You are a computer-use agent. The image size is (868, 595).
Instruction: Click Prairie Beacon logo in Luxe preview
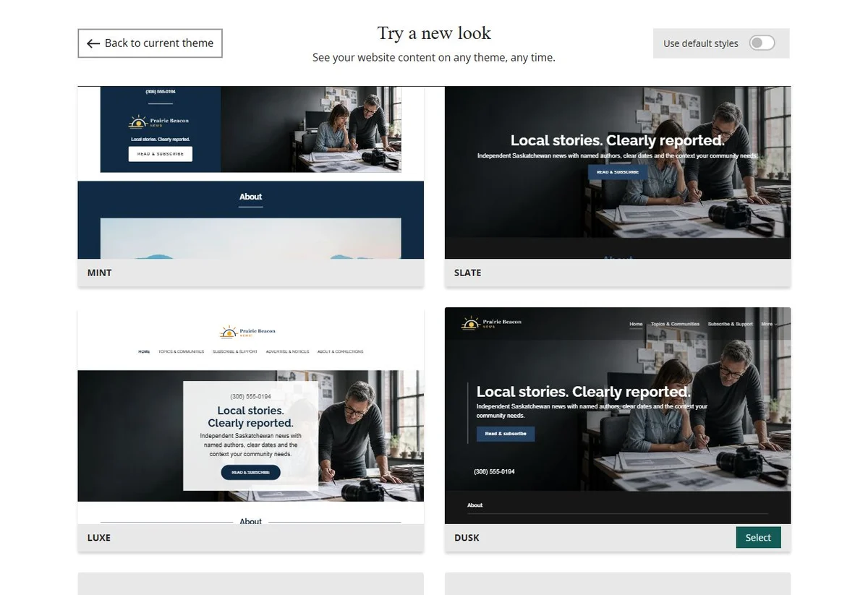coord(247,332)
